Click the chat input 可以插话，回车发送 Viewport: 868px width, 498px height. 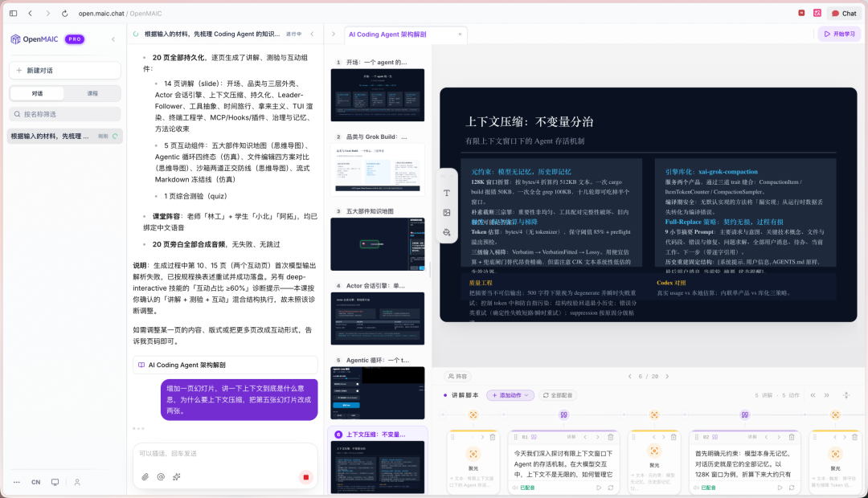225,454
